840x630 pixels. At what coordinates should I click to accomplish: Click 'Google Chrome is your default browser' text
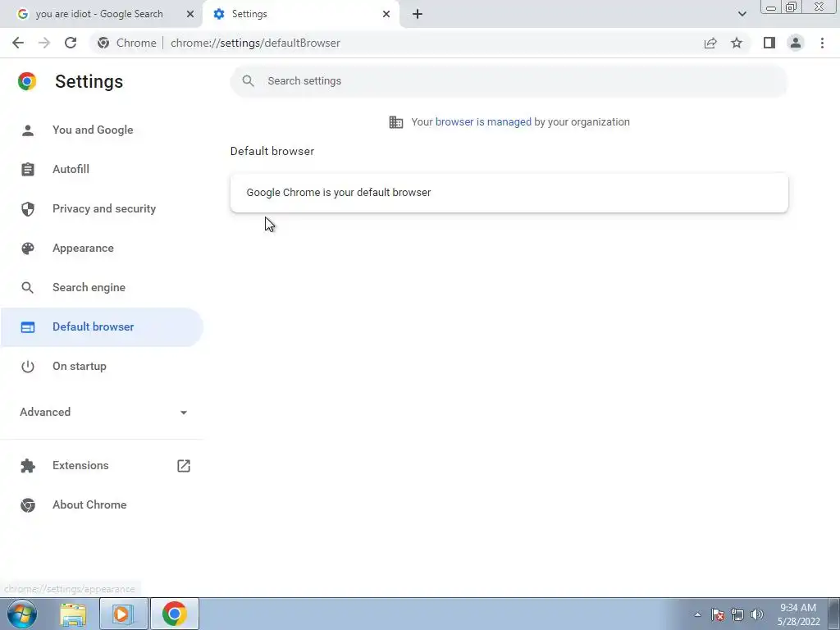pyautogui.click(x=339, y=192)
